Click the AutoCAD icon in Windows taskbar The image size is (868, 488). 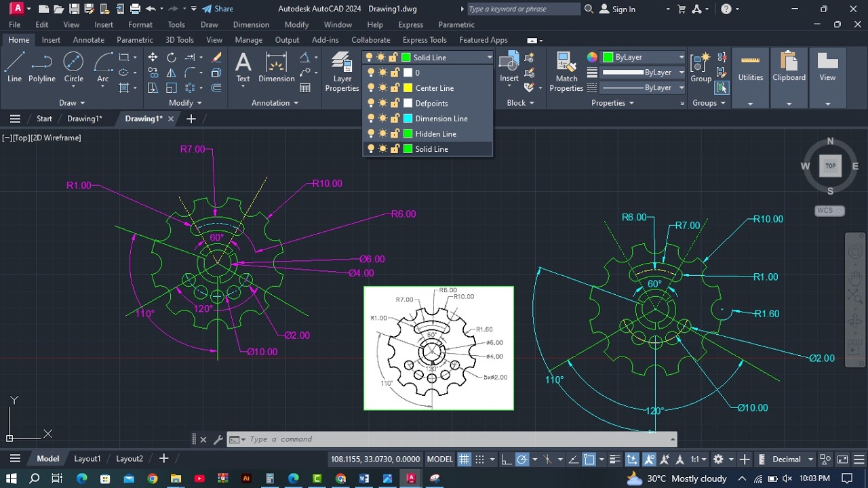pos(411,479)
